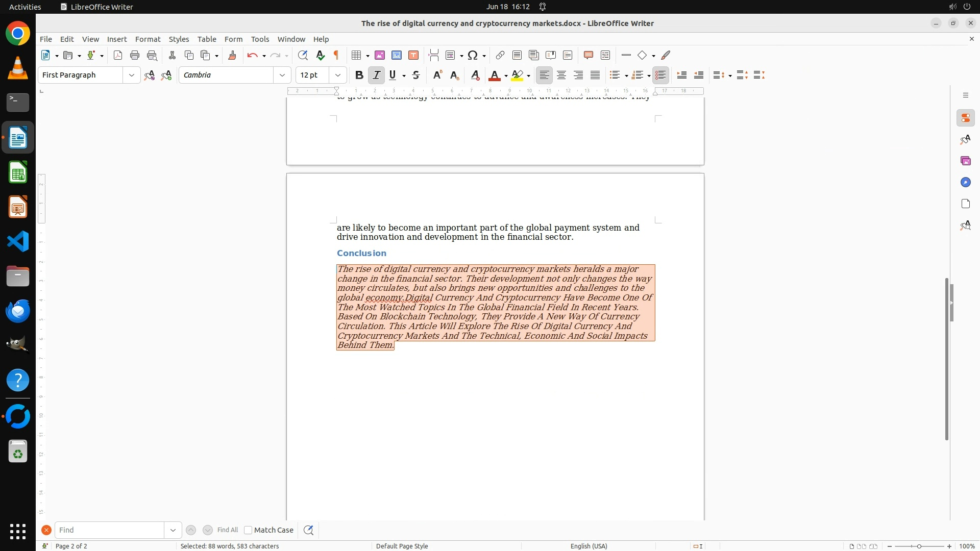Click the Find All button
The height and width of the screenshot is (551, 980).
pos(228,530)
